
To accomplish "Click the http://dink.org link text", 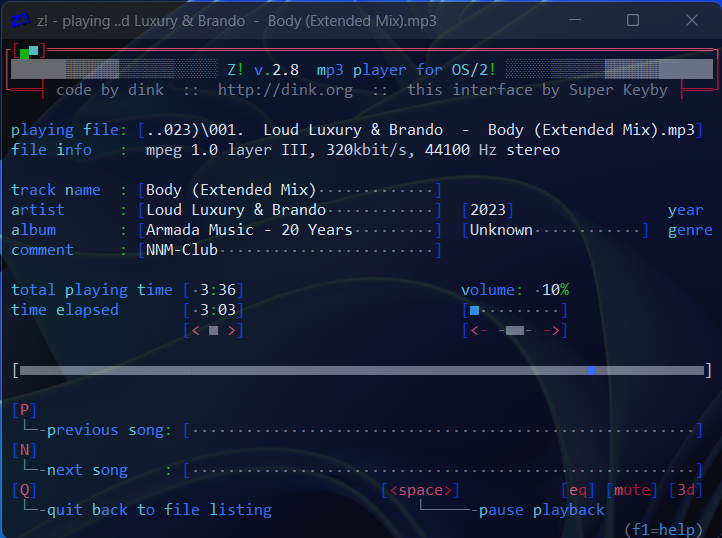I will [x=285, y=90].
